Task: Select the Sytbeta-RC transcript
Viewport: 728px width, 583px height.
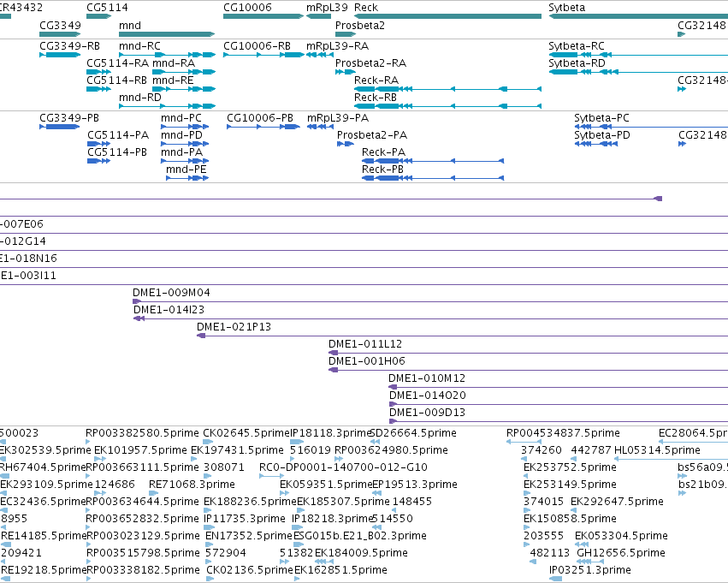Action: tap(638, 55)
